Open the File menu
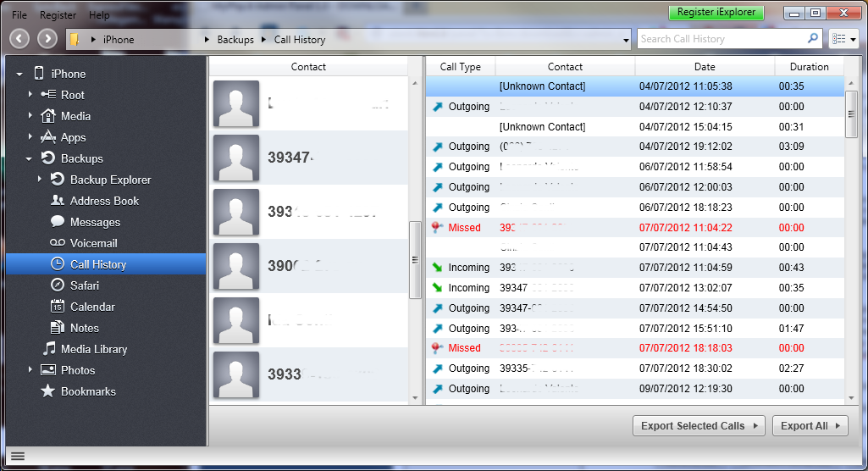 coord(19,15)
